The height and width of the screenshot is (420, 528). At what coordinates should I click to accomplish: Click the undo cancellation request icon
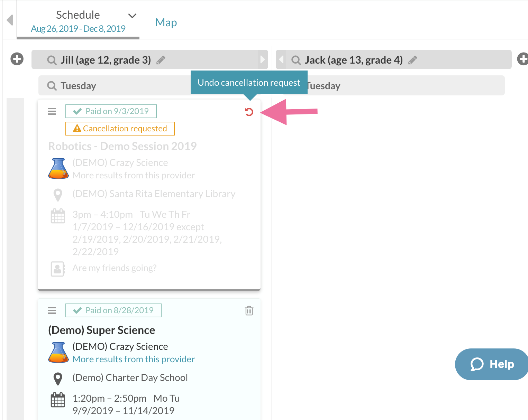coord(249,112)
